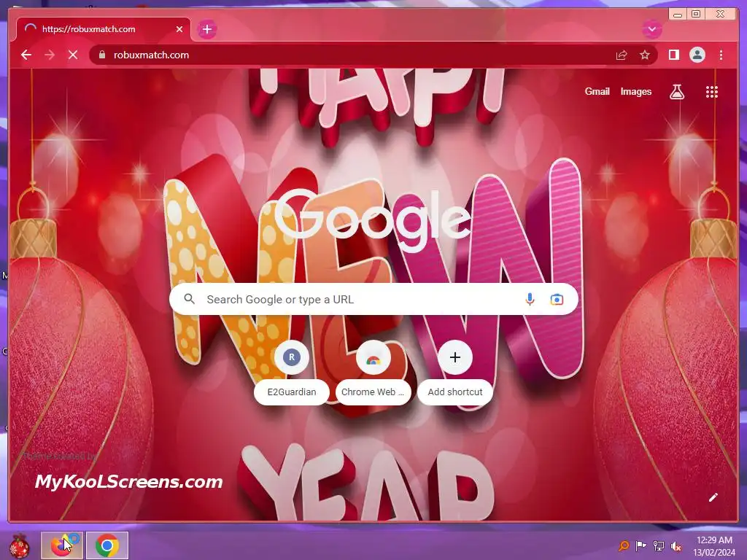This screenshot has width=747, height=560.
Task: Close the robuxmatch.com tab
Action: [x=179, y=29]
